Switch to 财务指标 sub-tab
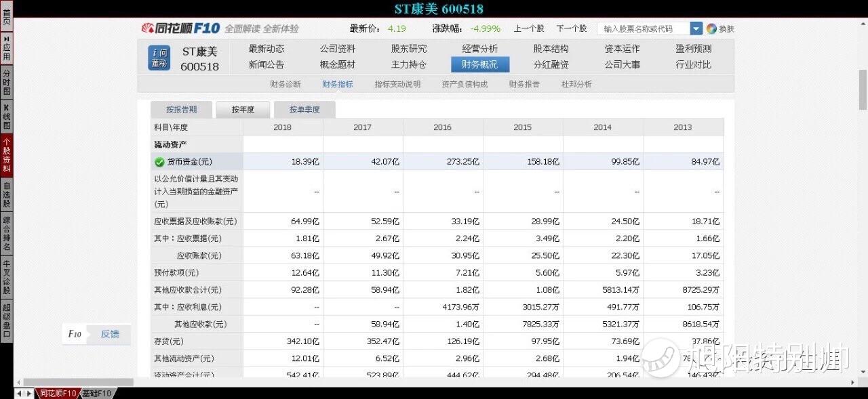The height and width of the screenshot is (399, 868). tap(338, 84)
